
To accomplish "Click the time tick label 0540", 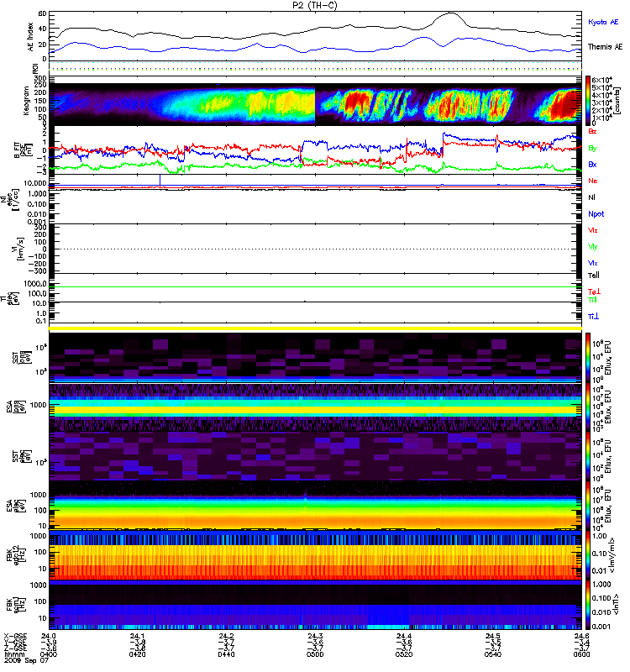I will click(493, 654).
